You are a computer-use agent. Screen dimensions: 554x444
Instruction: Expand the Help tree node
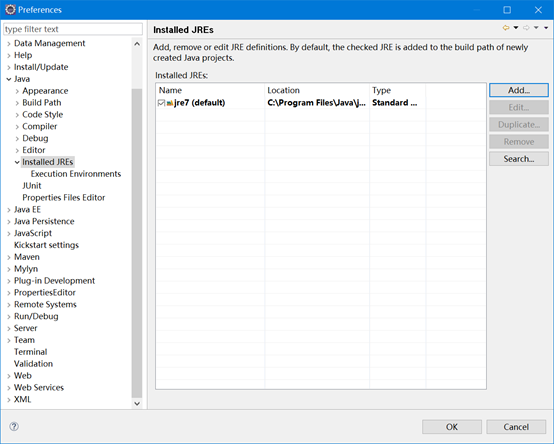(9, 55)
